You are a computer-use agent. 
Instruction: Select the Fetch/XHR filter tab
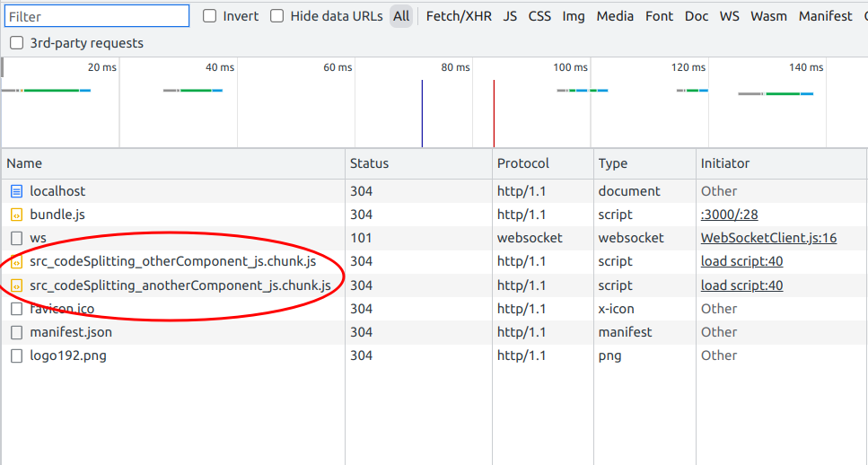[x=459, y=16]
